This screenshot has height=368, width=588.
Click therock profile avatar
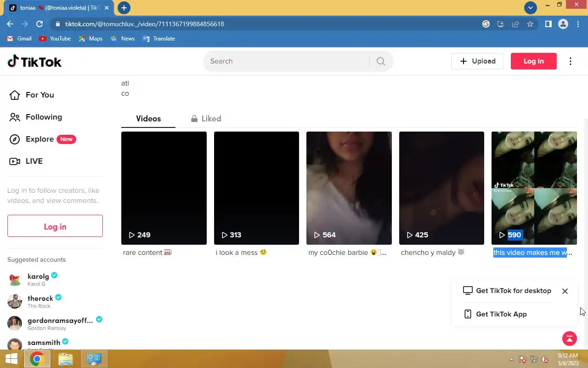pos(15,302)
